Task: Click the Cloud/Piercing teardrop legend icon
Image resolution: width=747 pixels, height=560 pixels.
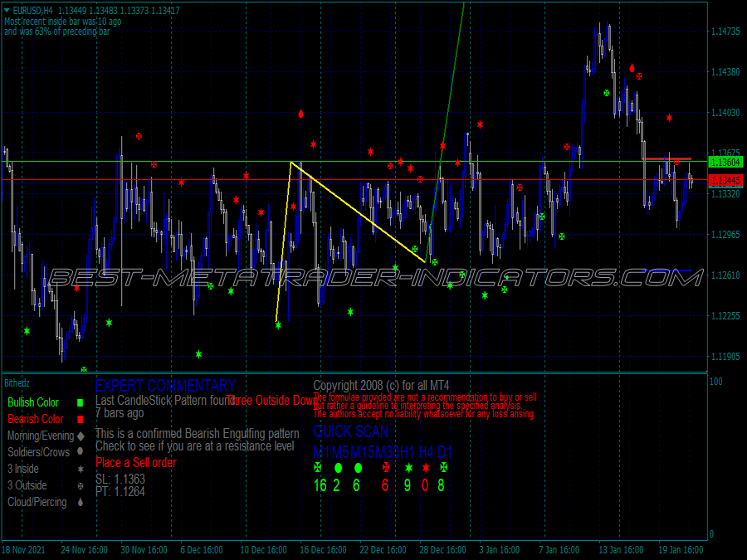Action: 81,502
